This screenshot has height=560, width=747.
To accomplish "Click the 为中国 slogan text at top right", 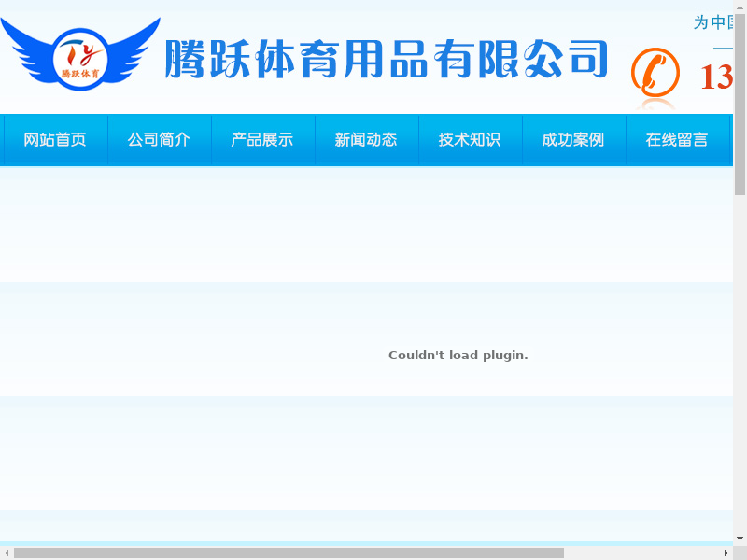I will [713, 22].
